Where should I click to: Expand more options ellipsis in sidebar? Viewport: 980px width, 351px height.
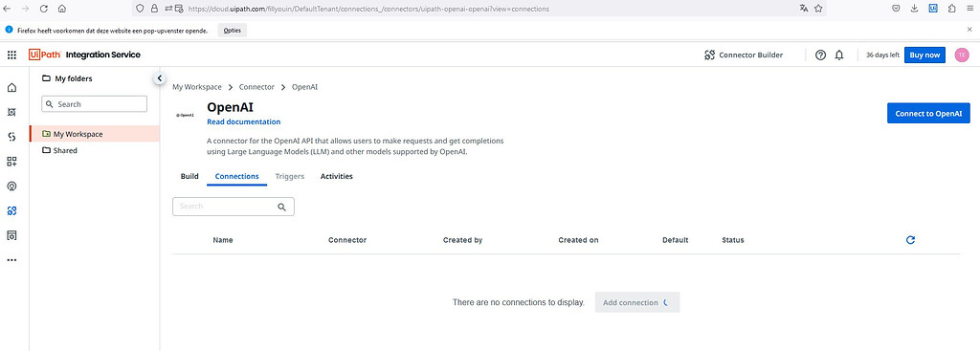coord(11,260)
